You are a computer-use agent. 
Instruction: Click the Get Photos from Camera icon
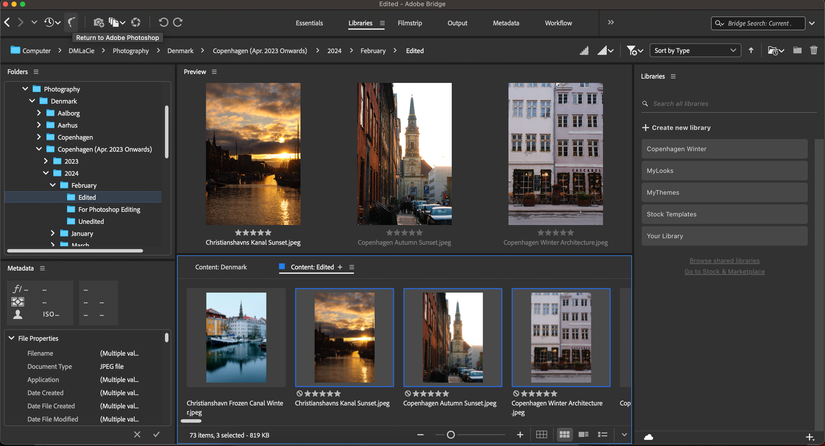(x=98, y=22)
